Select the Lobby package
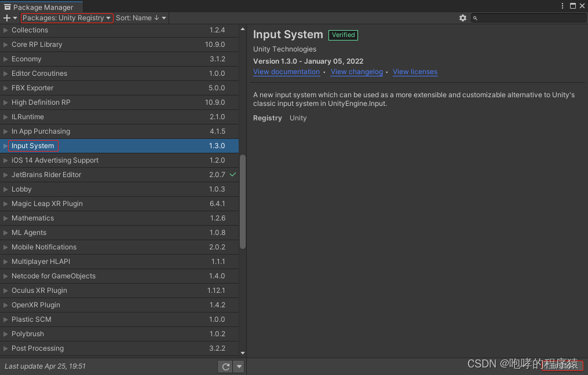This screenshot has height=375, width=588. (x=119, y=189)
